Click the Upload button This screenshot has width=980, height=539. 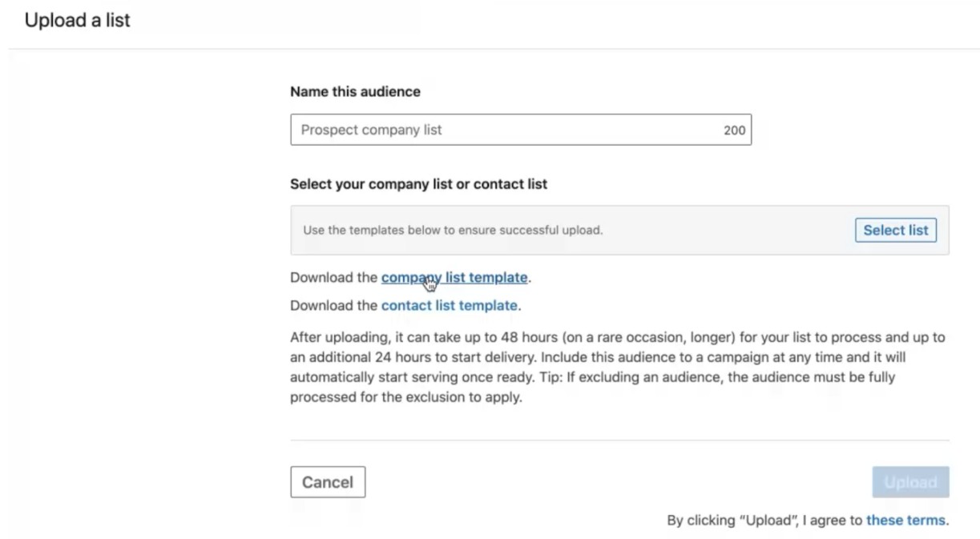coord(910,482)
